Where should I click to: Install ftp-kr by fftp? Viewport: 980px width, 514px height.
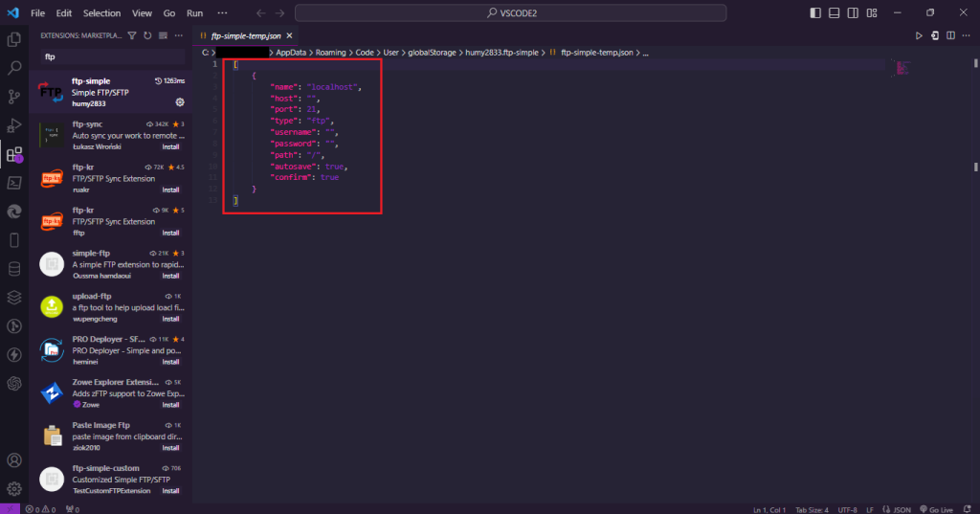coord(170,233)
